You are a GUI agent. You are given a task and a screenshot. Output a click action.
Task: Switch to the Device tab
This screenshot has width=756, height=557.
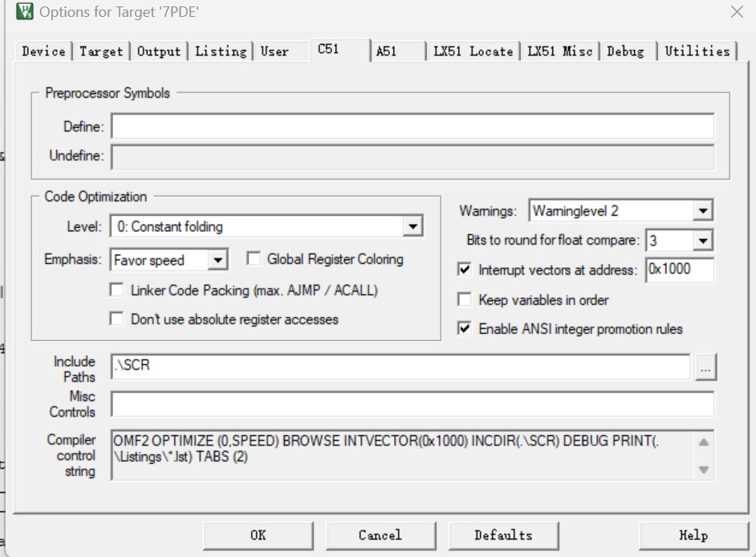pyautogui.click(x=43, y=51)
